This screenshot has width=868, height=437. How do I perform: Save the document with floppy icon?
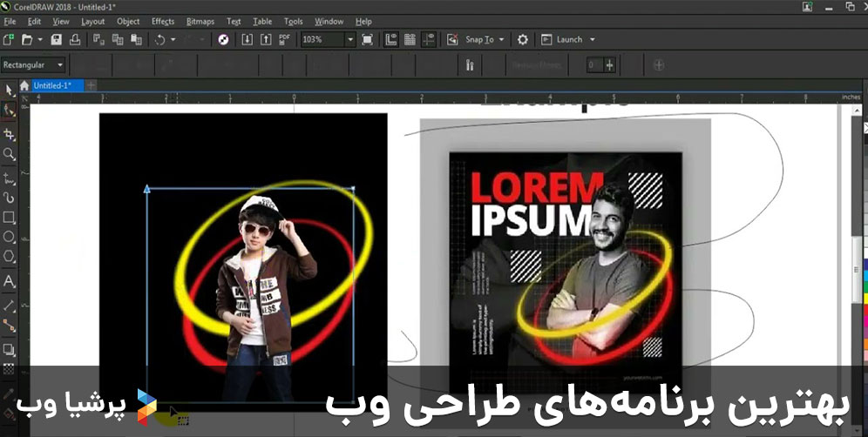(x=56, y=39)
